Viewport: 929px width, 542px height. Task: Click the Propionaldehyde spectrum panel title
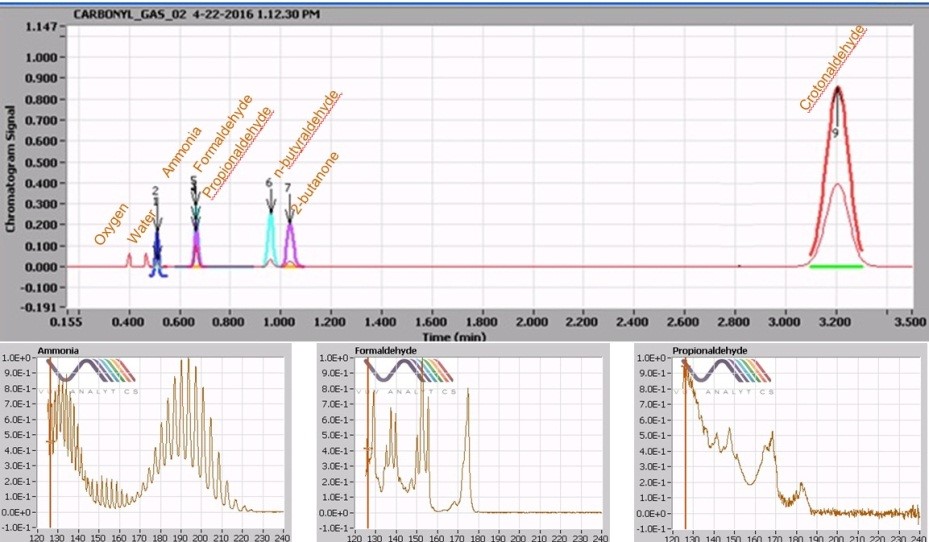710,351
